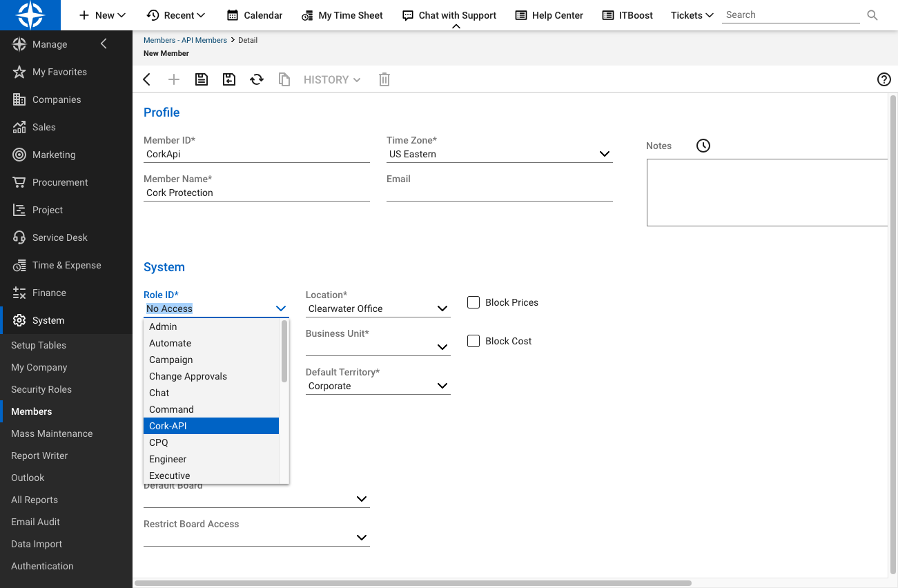Click the trash delete icon

click(384, 79)
